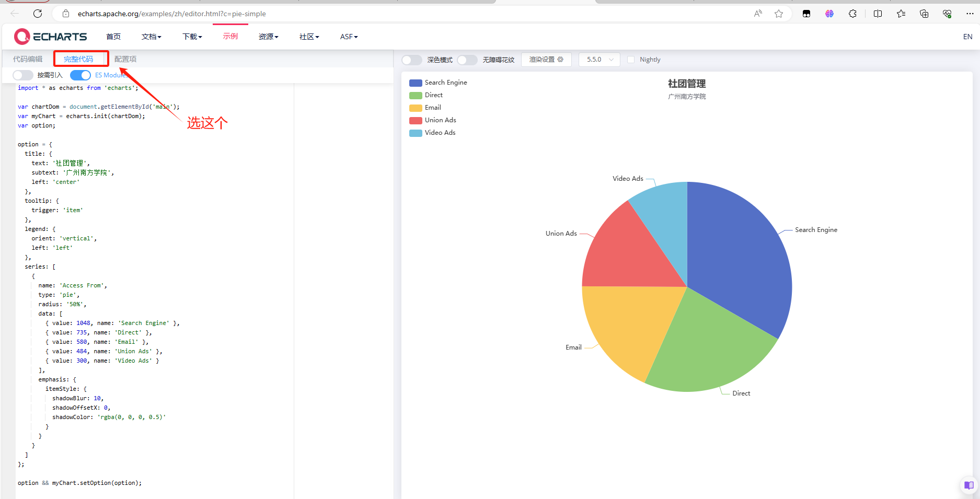Check the Nightly checkbox
Image resolution: width=980 pixels, height=499 pixels.
point(631,60)
